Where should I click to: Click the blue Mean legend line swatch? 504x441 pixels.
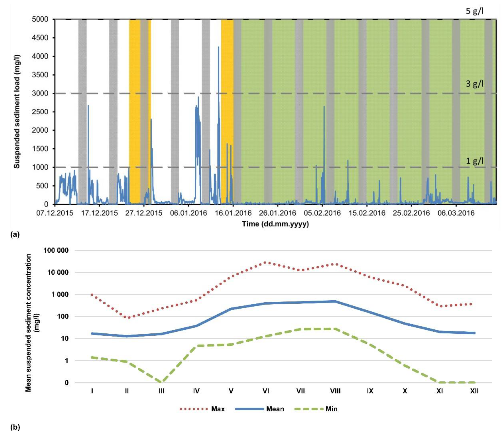[249, 409]
